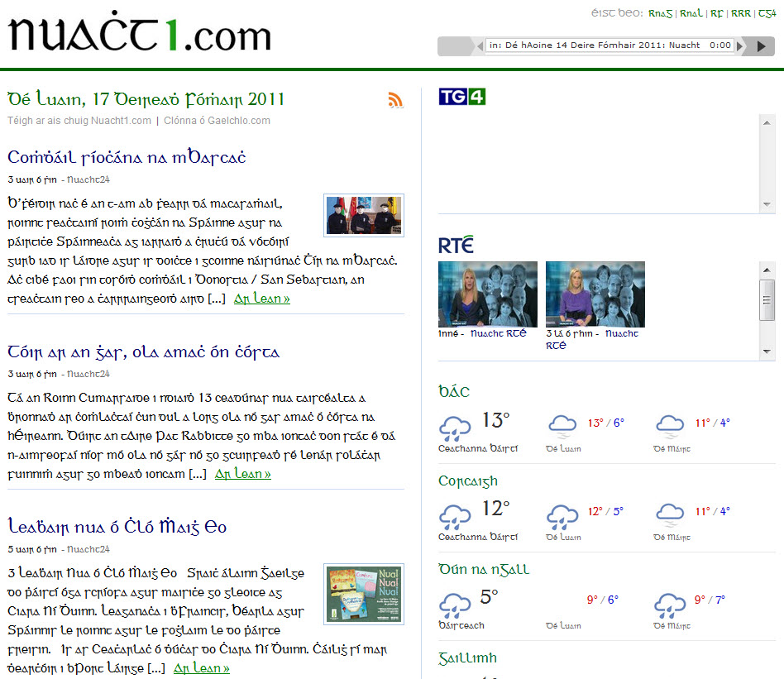The height and width of the screenshot is (679, 784).
Task: Open 'Ar lean' link under oil licences article
Action: click(x=242, y=474)
